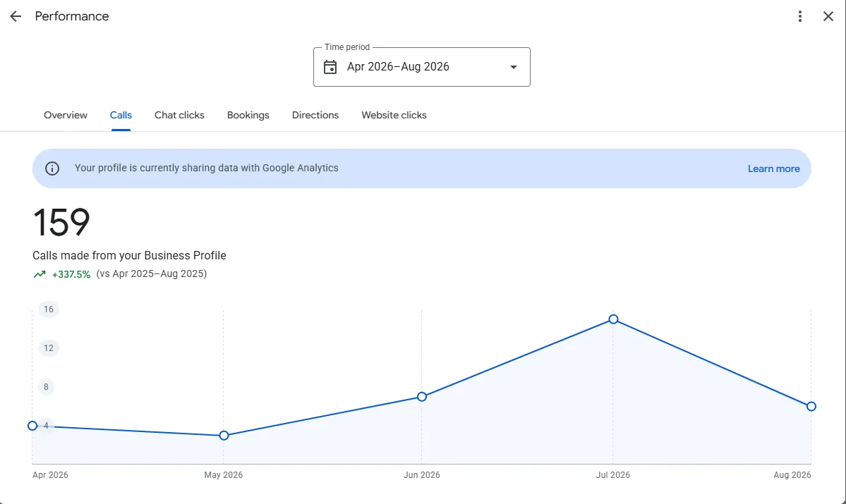
Task: Click the Google Analytics sharing notice text
Action: (207, 168)
